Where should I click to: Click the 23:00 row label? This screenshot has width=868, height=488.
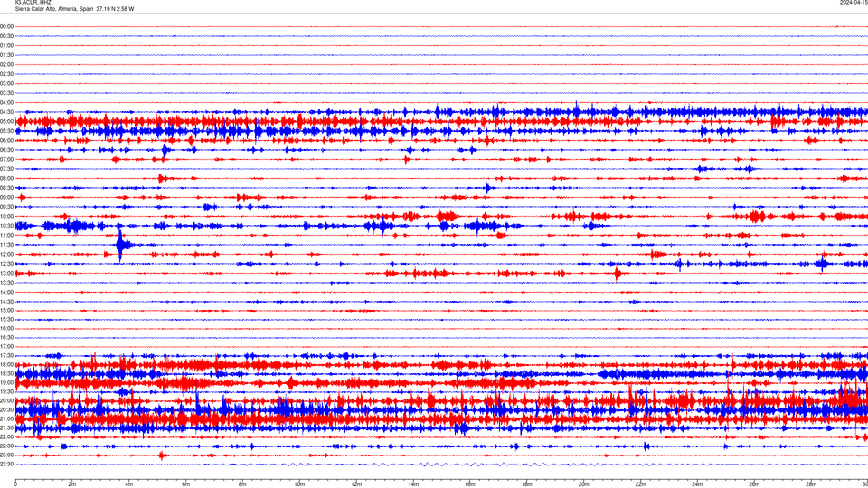pos(6,455)
